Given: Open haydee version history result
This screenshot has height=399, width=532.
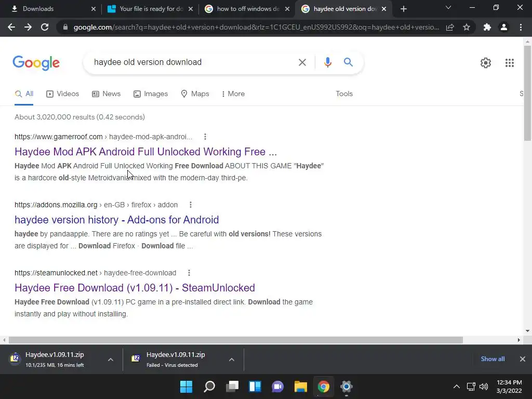Looking at the screenshot, I should tap(117, 220).
